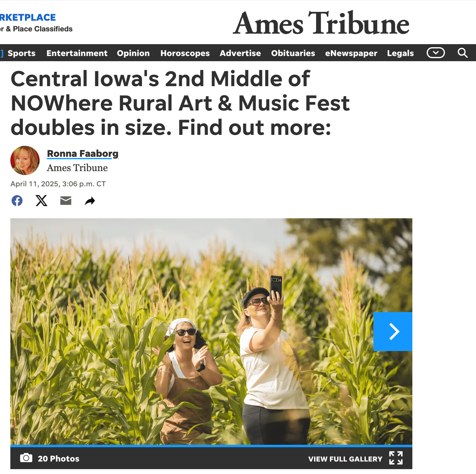Expand the more sections dropdown in navbar
The width and height of the screenshot is (476, 474).
pos(436,53)
